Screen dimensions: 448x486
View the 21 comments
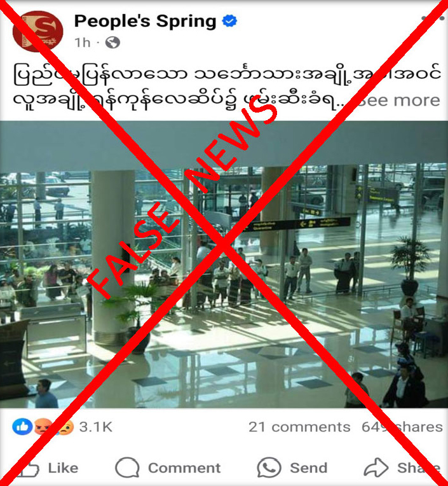pos(299,427)
